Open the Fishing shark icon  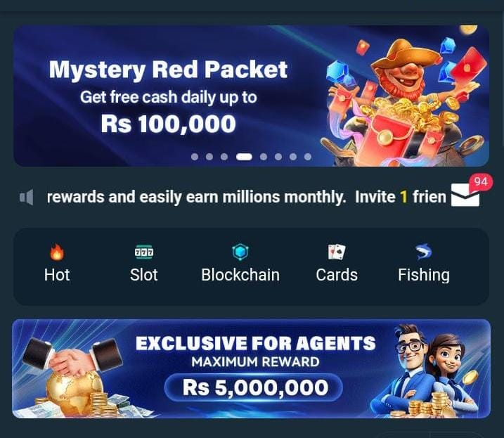point(424,252)
